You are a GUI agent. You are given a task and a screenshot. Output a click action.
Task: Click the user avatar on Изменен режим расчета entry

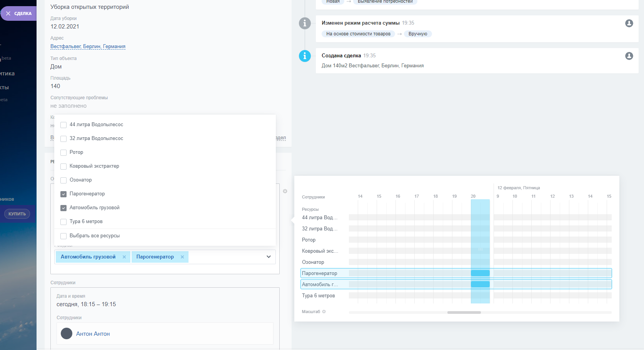[629, 23]
